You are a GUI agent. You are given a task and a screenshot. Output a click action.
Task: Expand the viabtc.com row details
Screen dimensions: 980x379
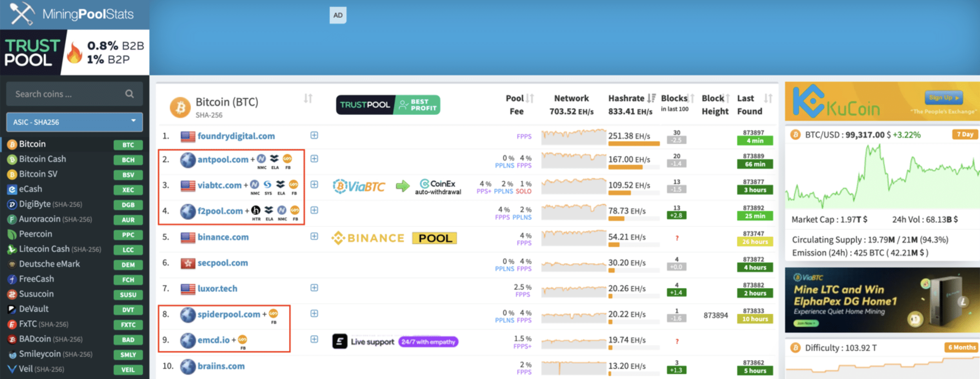point(314,184)
